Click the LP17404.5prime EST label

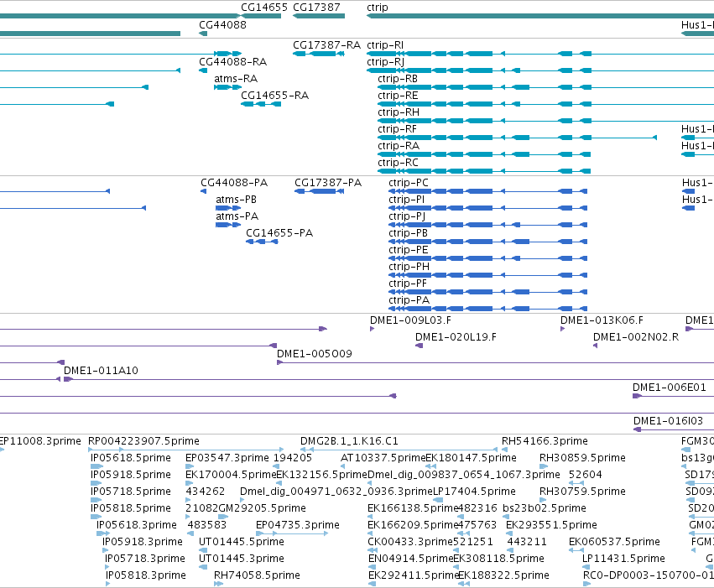tap(474, 492)
